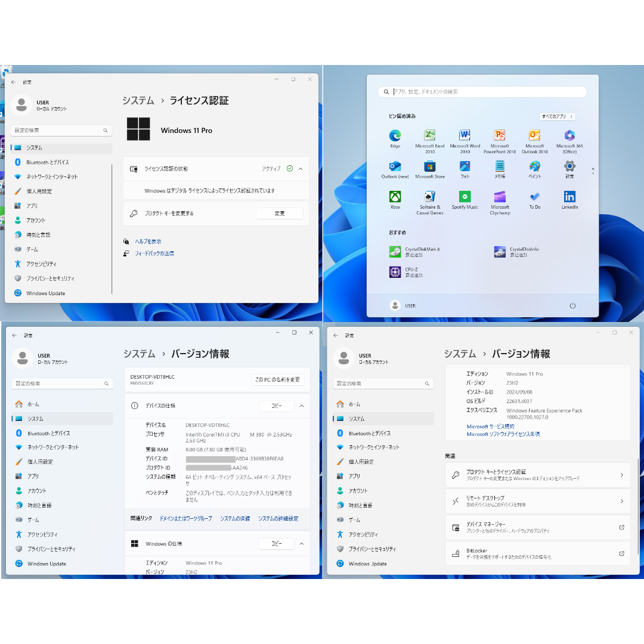Open Notepad (メモ帳) pinned app
This screenshot has width=644, height=644.
pos(500,169)
